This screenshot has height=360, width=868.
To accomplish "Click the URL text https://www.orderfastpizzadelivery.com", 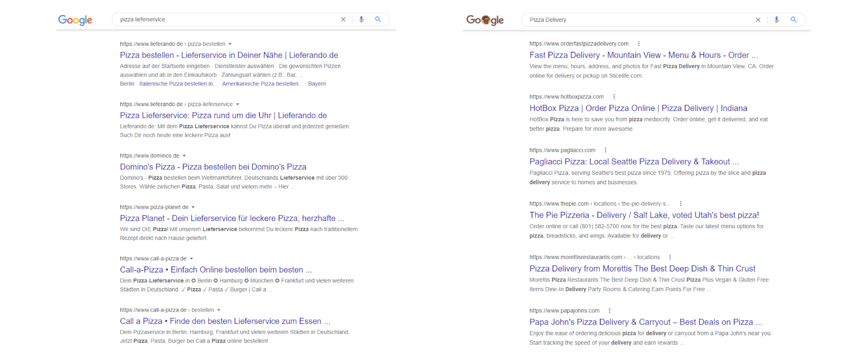I will tap(579, 44).
